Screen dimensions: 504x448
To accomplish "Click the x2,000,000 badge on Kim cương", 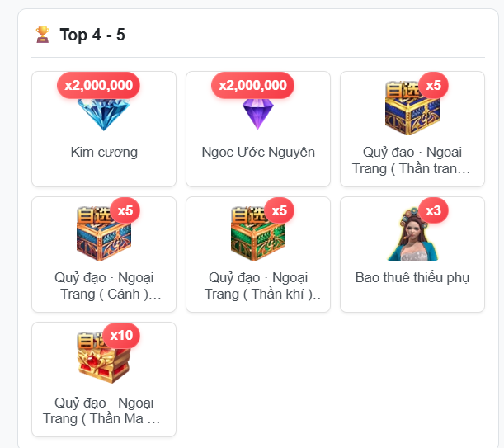I will pos(98,85).
